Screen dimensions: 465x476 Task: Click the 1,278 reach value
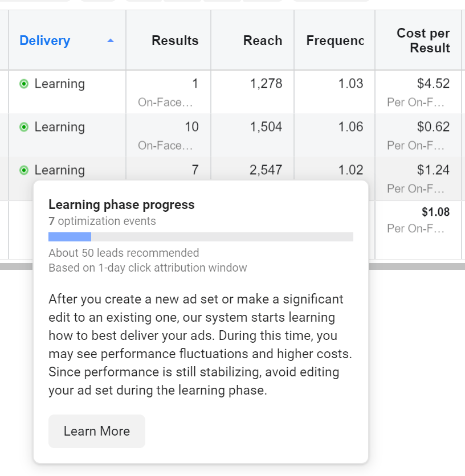(266, 84)
